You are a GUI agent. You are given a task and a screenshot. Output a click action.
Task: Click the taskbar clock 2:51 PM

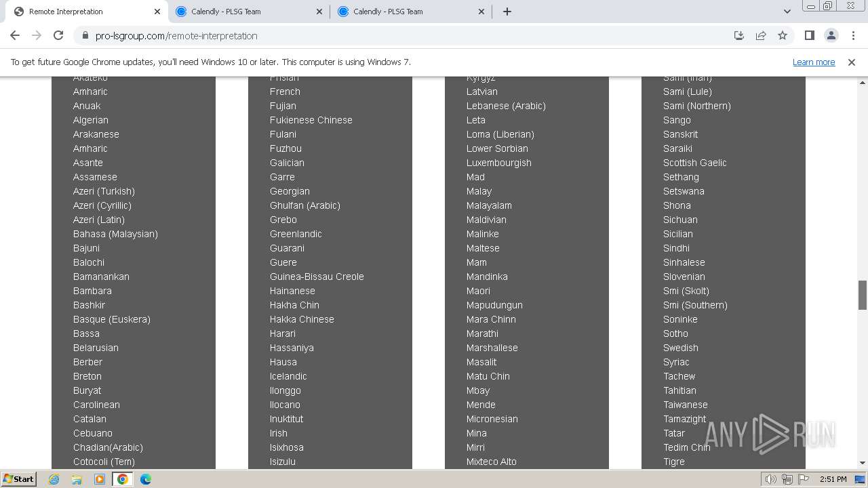point(833,479)
